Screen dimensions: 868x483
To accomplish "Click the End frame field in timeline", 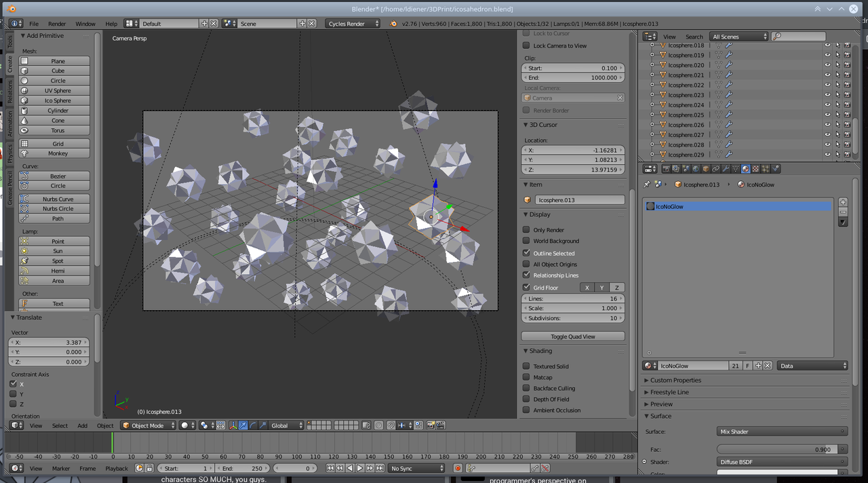I will click(x=243, y=468).
